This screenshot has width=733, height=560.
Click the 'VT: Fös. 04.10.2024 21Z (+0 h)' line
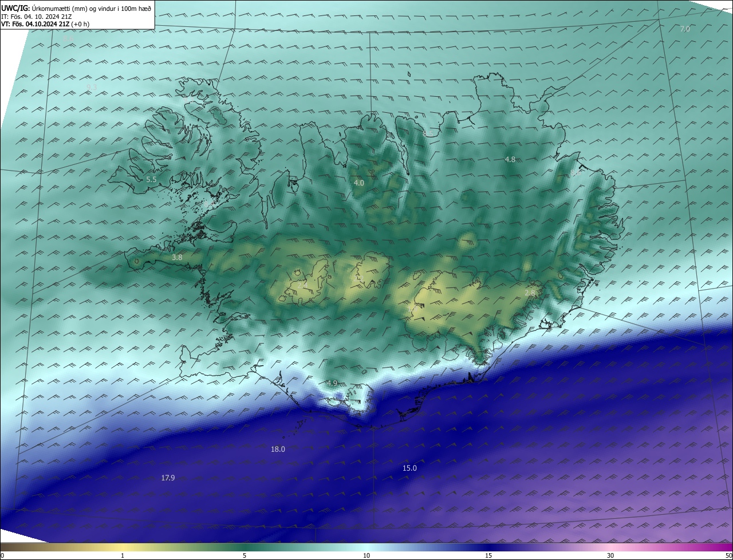[45, 24]
